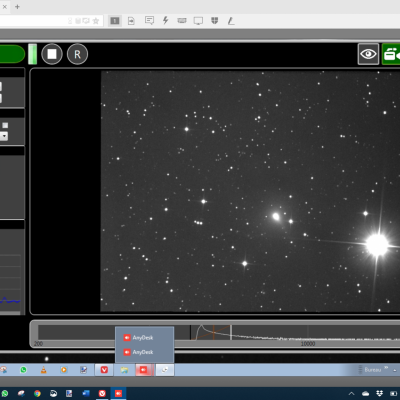Select the first AnyDesk popup entry
The width and height of the screenshot is (400, 400).
click(144, 338)
